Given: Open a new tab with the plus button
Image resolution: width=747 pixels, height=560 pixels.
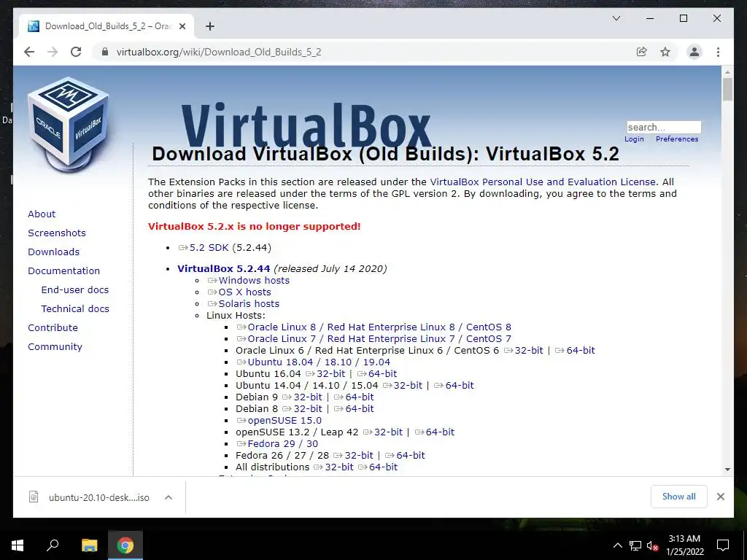Looking at the screenshot, I should 210,26.
